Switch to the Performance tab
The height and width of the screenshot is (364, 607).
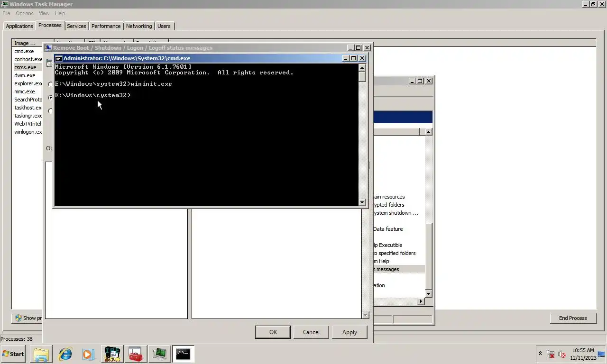(106, 26)
